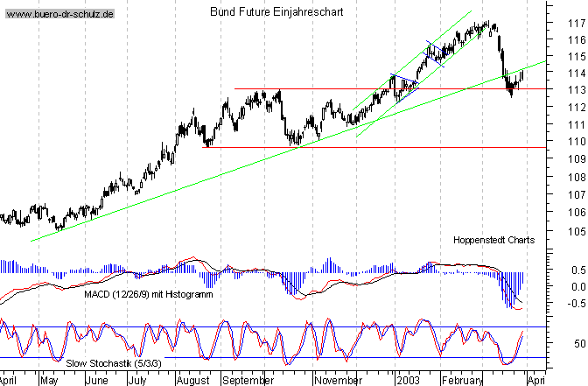The width and height of the screenshot is (588, 386).
Task: Click the 116 price axis label
Action: [x=577, y=39]
